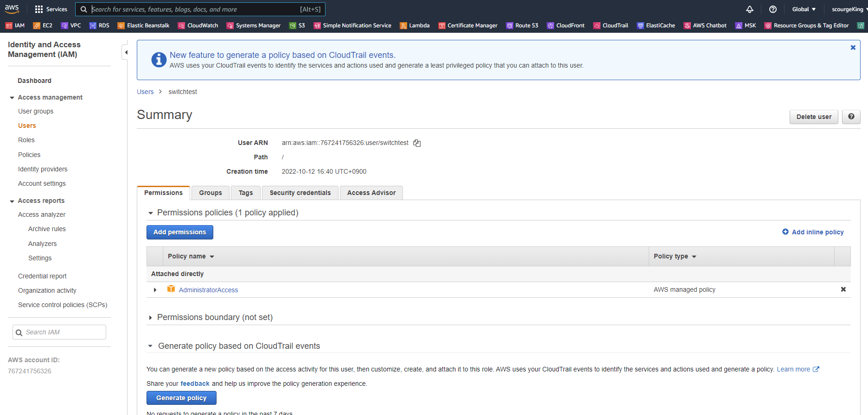
Task: Open the scourgeKing account menu
Action: coord(849,9)
